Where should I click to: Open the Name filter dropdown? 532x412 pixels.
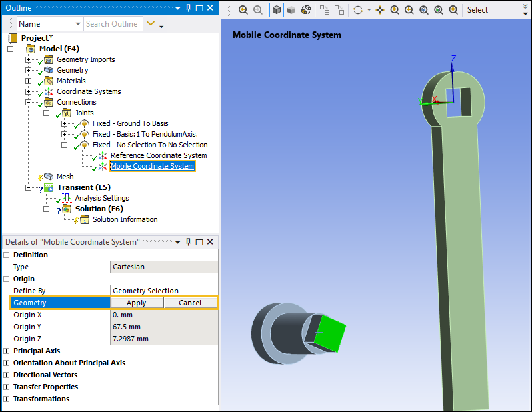(x=77, y=24)
